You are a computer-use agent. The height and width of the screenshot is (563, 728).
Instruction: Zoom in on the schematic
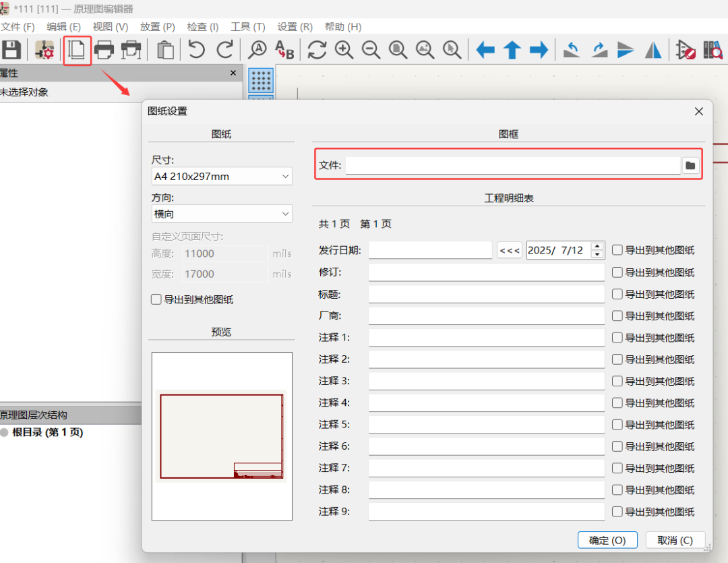tap(344, 50)
